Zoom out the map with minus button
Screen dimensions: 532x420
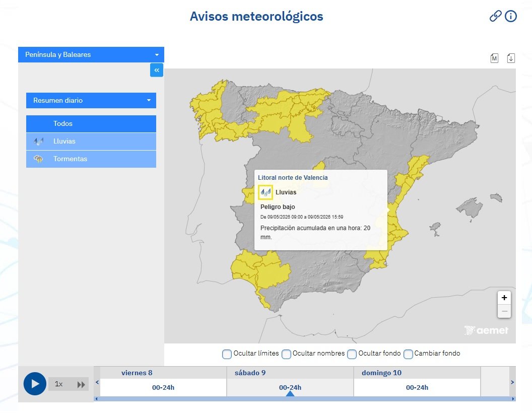[504, 311]
